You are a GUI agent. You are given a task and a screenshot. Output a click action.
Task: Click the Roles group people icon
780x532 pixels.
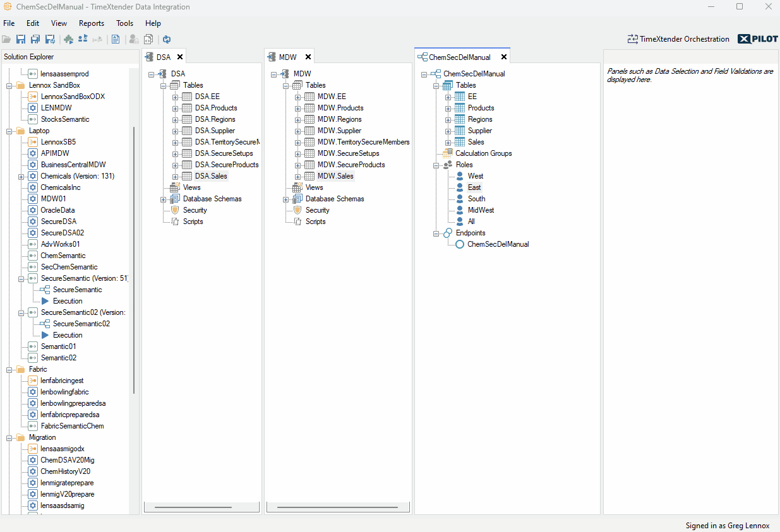point(448,165)
